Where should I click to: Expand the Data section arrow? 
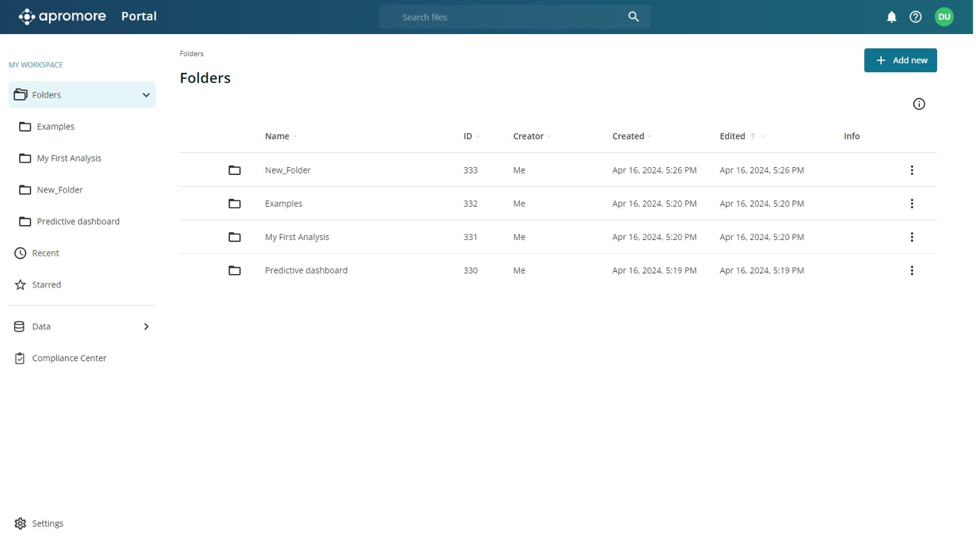pyautogui.click(x=146, y=326)
